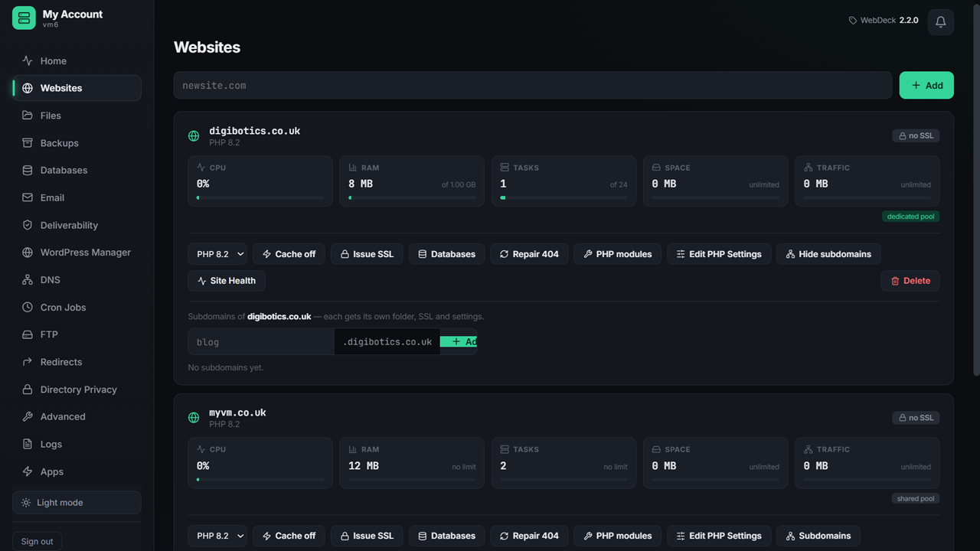This screenshot has height=551, width=980.
Task: Switch to Light mode
Action: click(x=77, y=503)
